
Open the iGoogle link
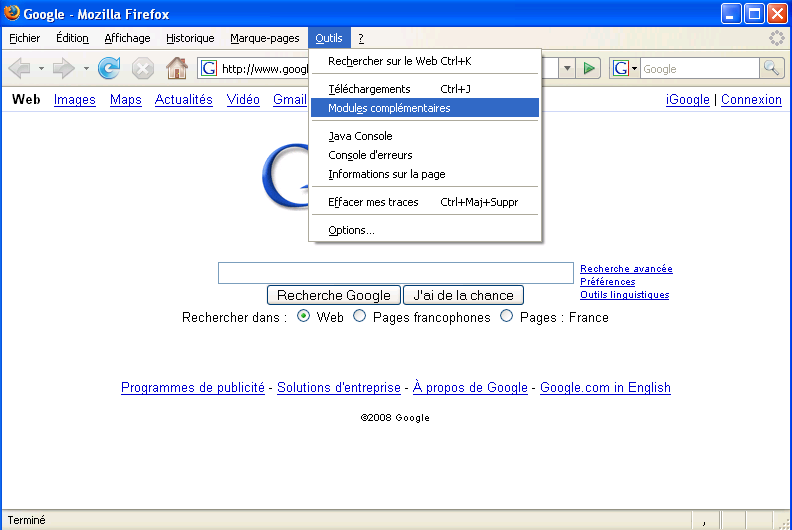coord(687,100)
